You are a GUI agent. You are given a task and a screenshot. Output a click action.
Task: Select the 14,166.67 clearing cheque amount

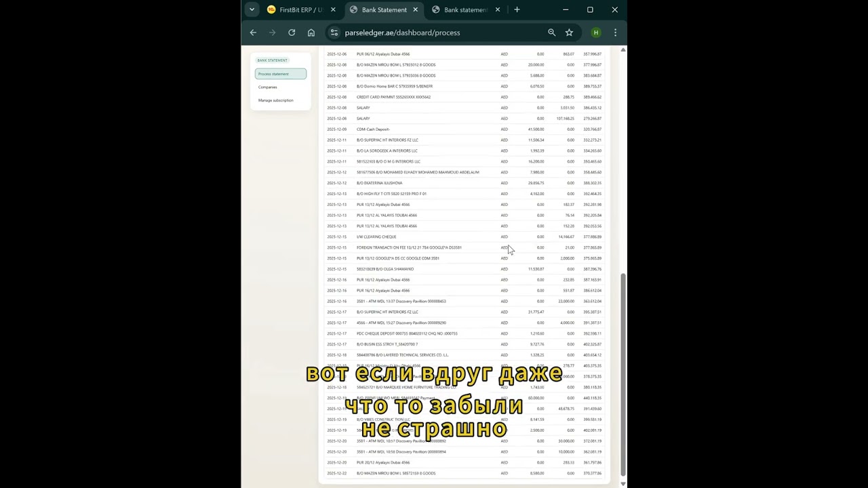point(566,237)
